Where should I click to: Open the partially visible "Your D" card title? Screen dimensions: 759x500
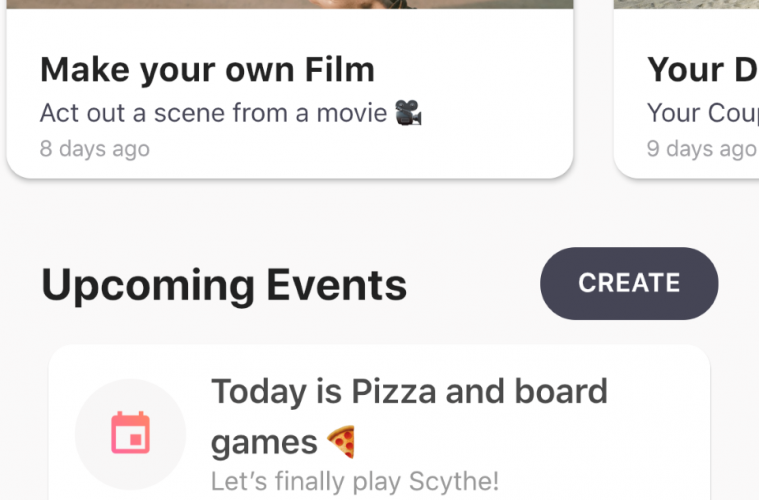pyautogui.click(x=701, y=69)
